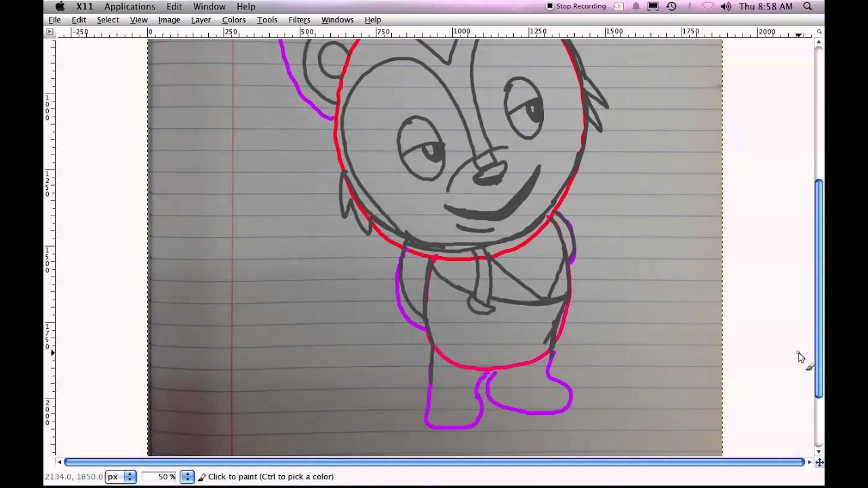868x488 pixels.
Task: Open GIMP Edit menu
Action: (79, 20)
